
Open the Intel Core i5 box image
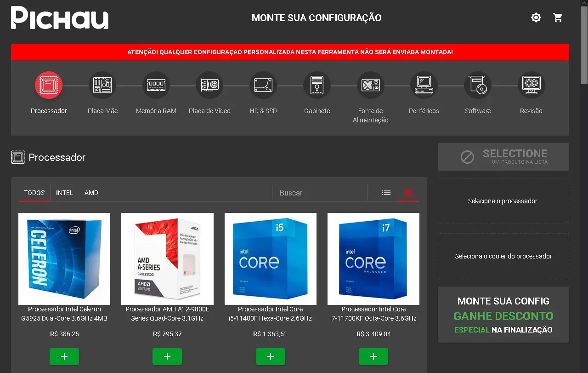(x=271, y=259)
